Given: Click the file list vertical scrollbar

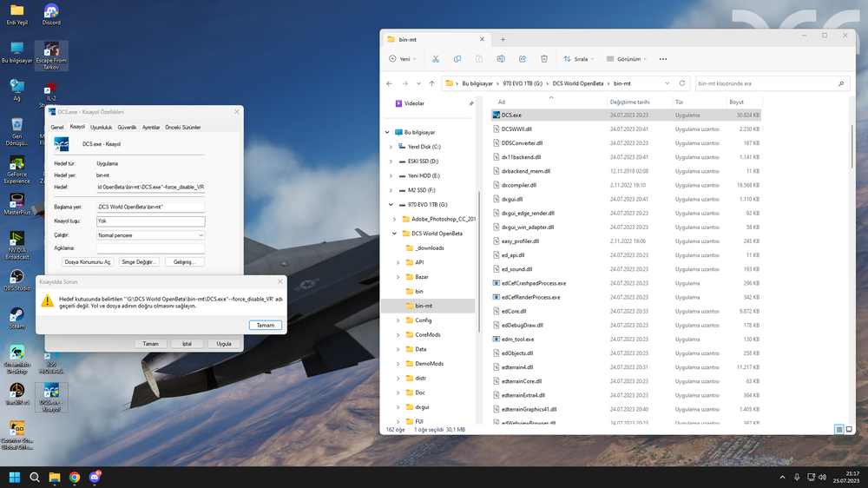Looking at the screenshot, I should (x=852, y=147).
